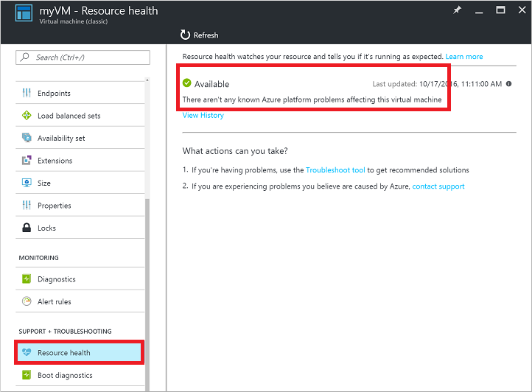Screen dimensions: 532x392
Task: Click the info icon beside Last updated
Action: pos(508,84)
